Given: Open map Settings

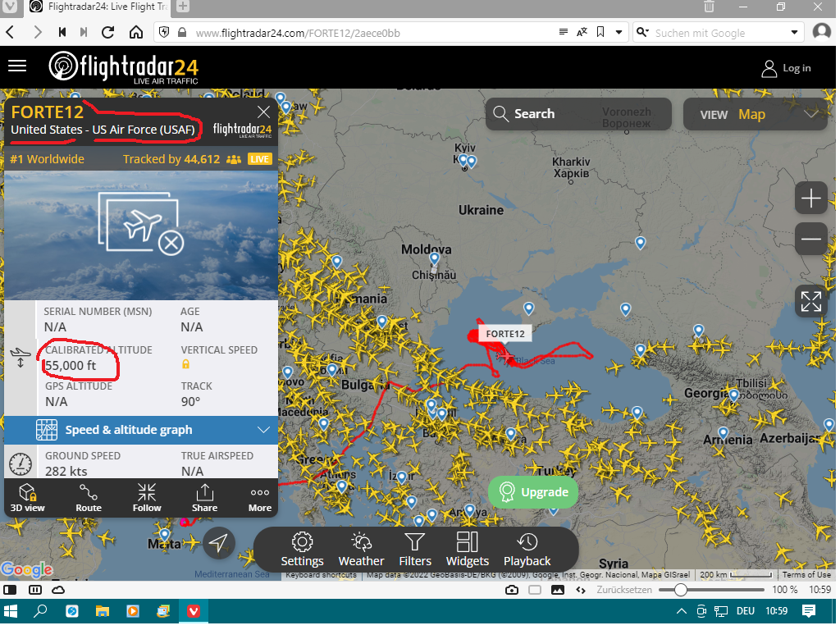Looking at the screenshot, I should coord(302,550).
